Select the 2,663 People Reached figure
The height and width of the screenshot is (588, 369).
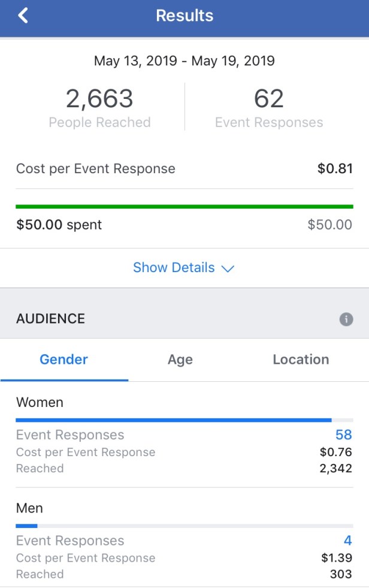coord(99,99)
